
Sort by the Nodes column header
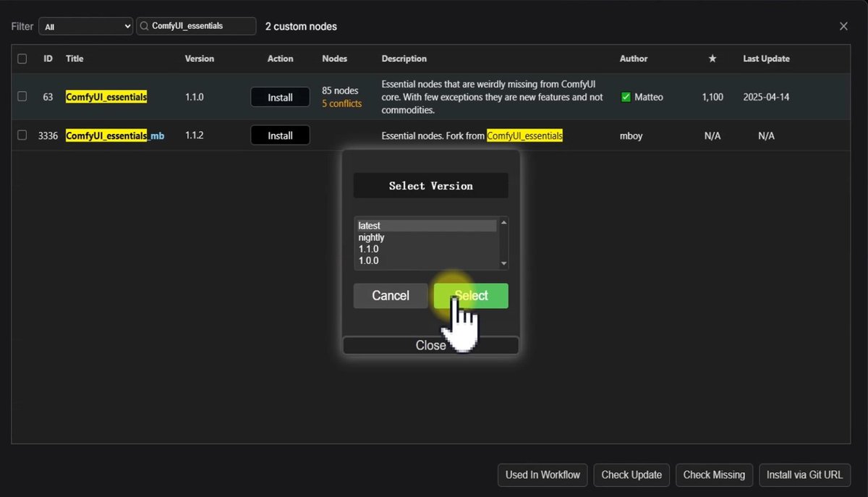tap(334, 59)
